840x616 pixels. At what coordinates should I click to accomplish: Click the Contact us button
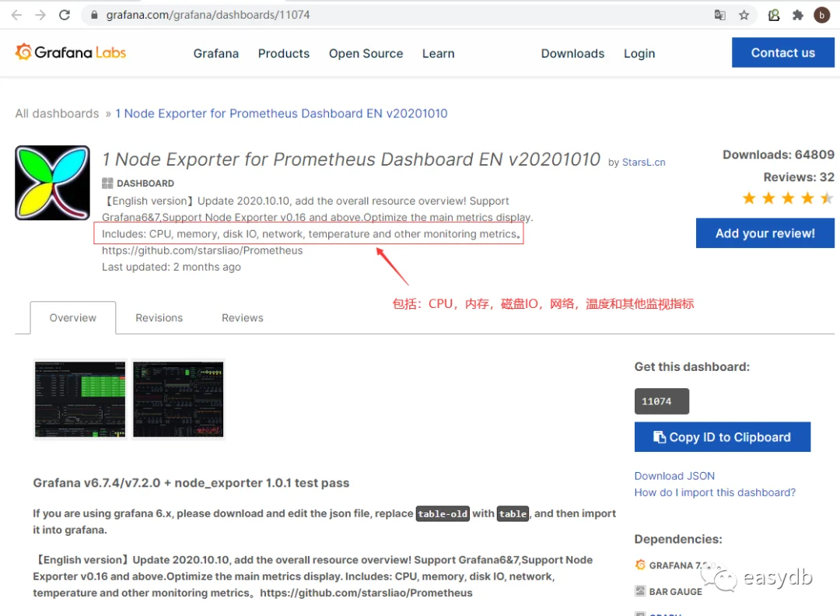pyautogui.click(x=782, y=52)
